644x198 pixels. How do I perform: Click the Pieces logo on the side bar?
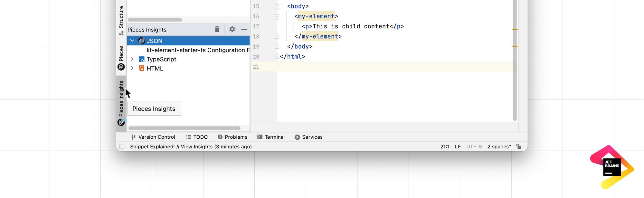coord(121,67)
